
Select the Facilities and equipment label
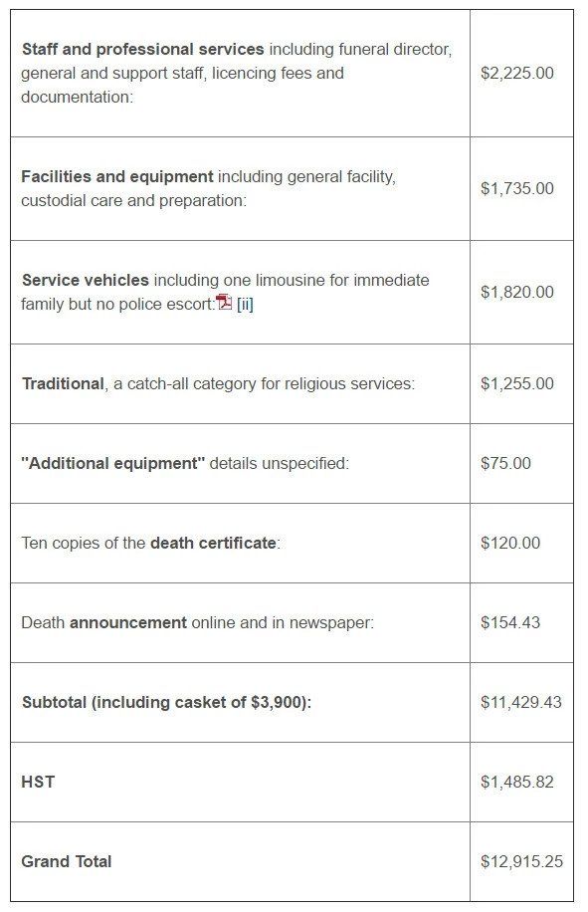tap(117, 177)
